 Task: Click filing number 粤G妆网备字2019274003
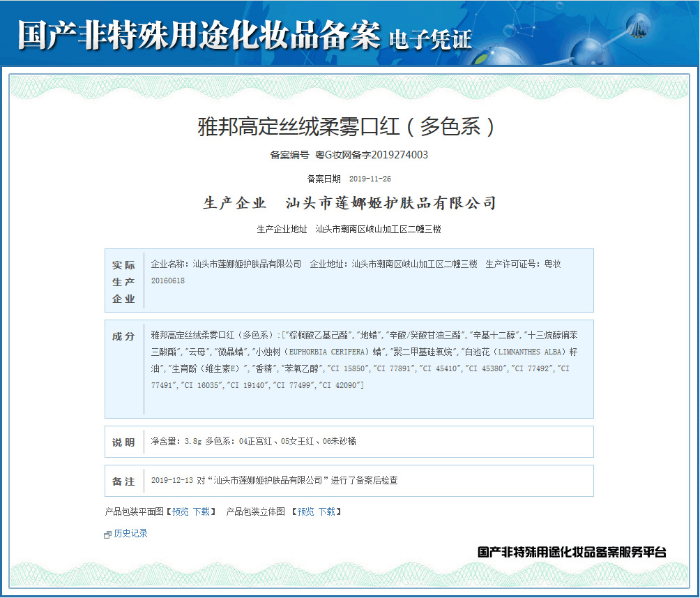point(372,155)
